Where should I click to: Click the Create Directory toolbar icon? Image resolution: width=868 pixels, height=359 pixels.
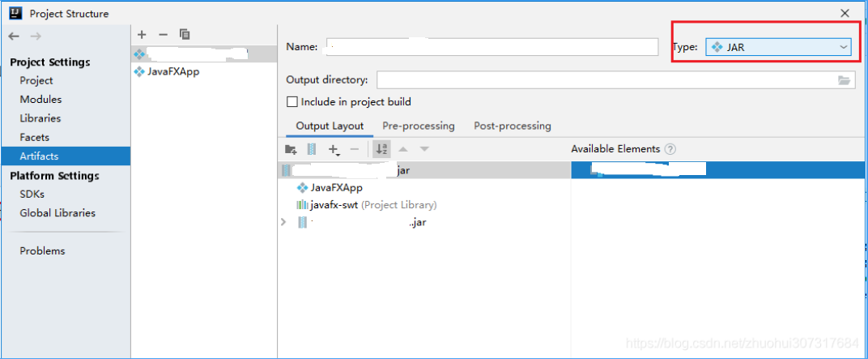[x=291, y=149]
